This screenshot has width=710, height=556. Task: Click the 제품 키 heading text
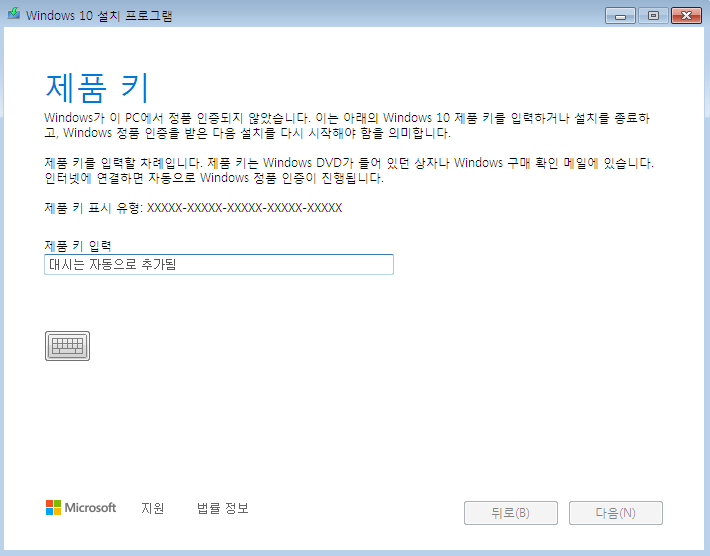(x=97, y=87)
